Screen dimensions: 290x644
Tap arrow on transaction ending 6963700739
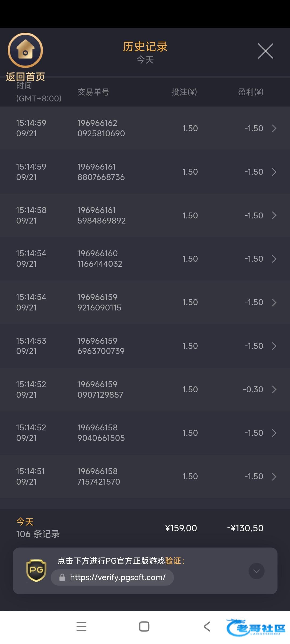[274, 346]
